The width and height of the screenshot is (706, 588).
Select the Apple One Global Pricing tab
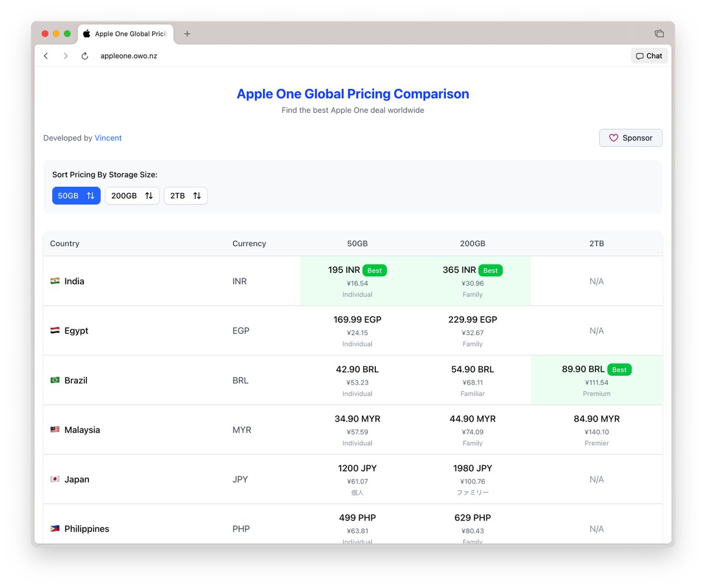tap(126, 34)
